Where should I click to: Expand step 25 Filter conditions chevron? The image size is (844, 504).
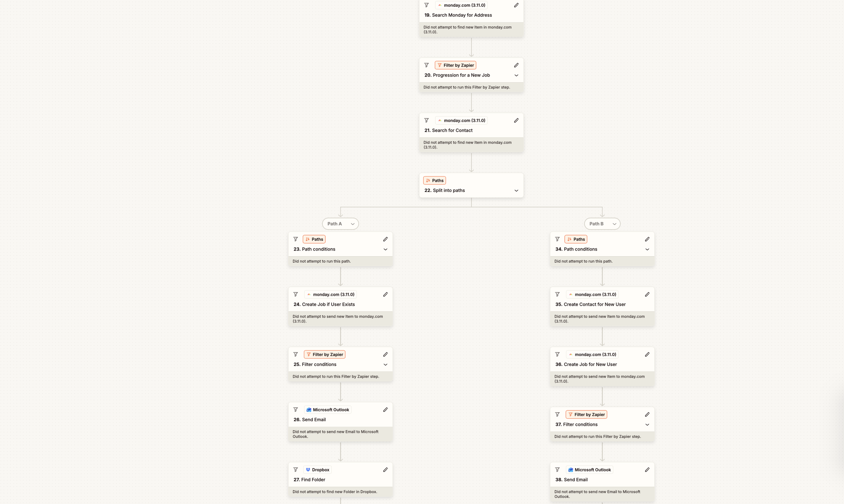click(x=385, y=364)
